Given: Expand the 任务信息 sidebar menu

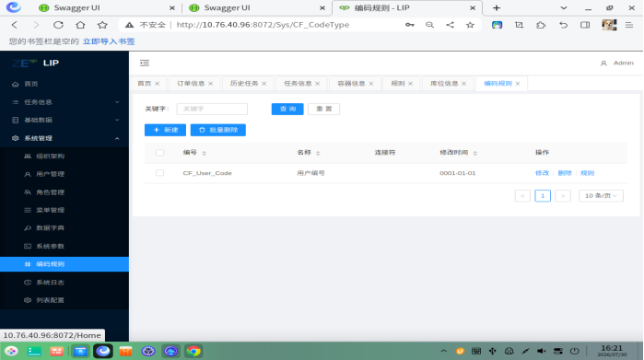Looking at the screenshot, I should pyautogui.click(x=64, y=102).
